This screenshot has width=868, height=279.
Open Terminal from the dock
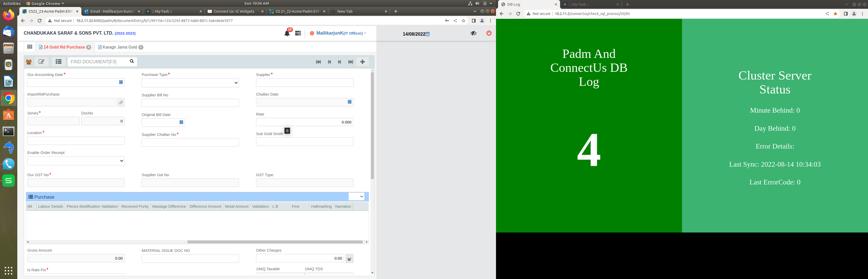point(9,131)
